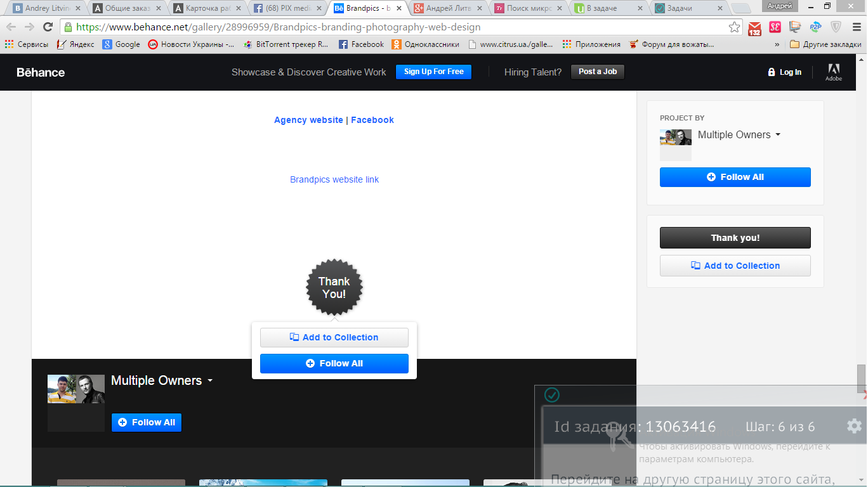
Task: Open the Другие закладки folder
Action: pyautogui.click(x=825, y=44)
